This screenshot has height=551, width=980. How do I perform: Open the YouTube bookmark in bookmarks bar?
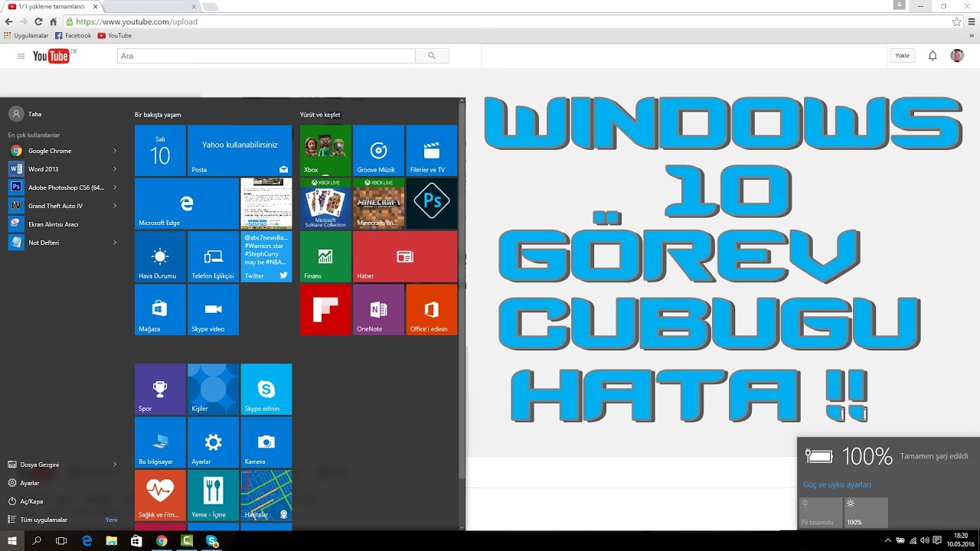115,35
